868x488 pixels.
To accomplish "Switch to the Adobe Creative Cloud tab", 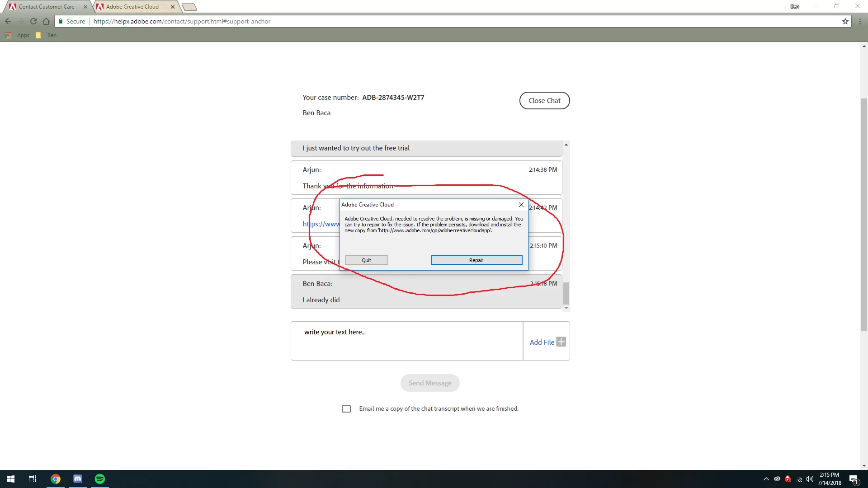I will pyautogui.click(x=132, y=7).
